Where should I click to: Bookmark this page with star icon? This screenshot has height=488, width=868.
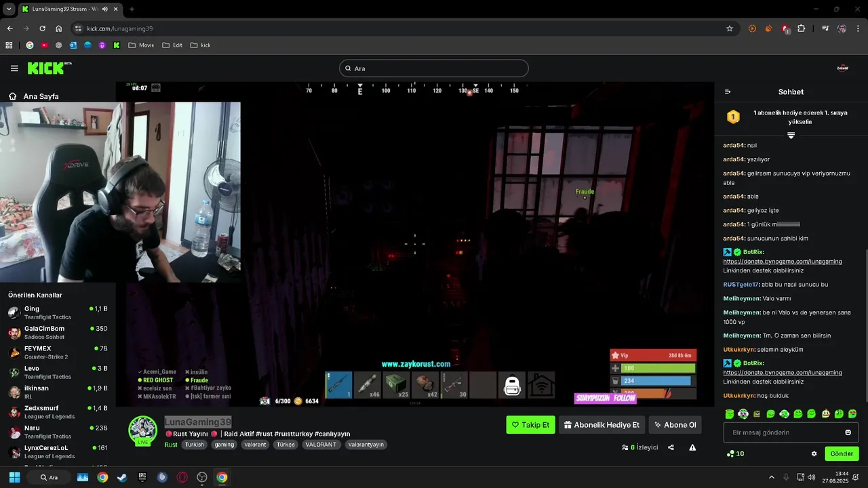click(x=730, y=28)
